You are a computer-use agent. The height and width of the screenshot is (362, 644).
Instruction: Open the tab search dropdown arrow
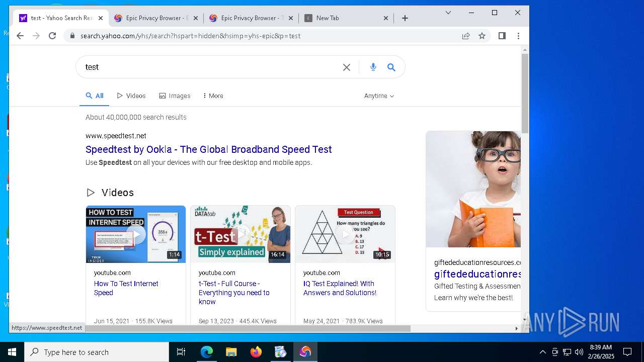coord(448,13)
